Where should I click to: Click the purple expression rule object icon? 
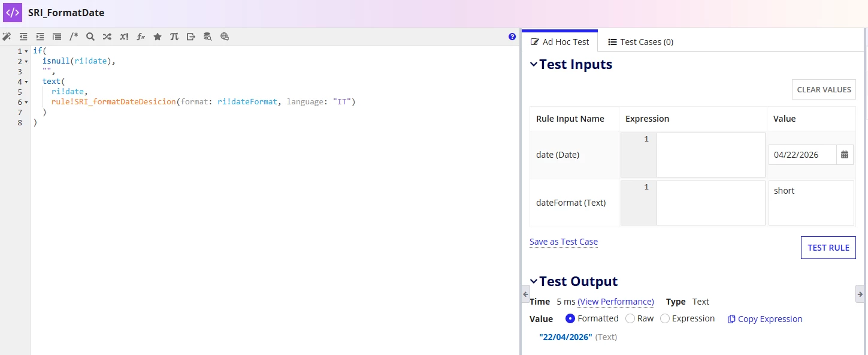[x=13, y=13]
